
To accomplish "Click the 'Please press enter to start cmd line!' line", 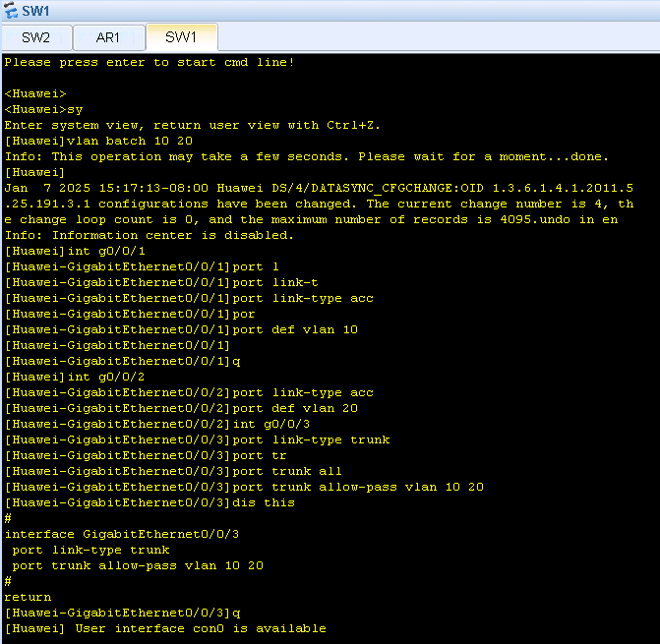I will [150, 62].
